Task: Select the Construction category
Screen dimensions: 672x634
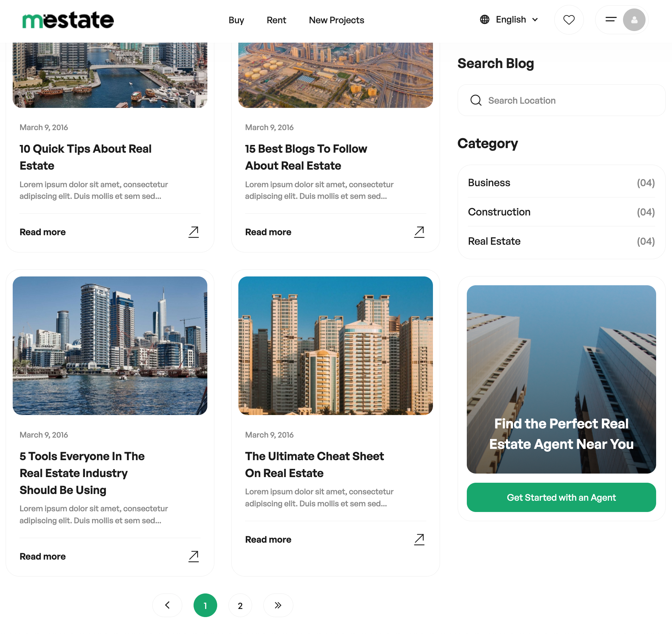Action: [x=499, y=212]
